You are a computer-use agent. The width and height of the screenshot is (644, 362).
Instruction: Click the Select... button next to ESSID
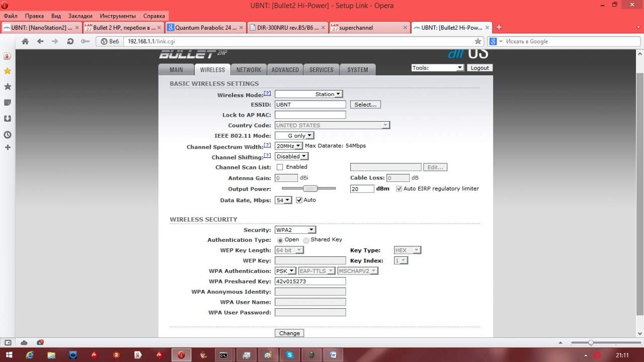tap(365, 105)
